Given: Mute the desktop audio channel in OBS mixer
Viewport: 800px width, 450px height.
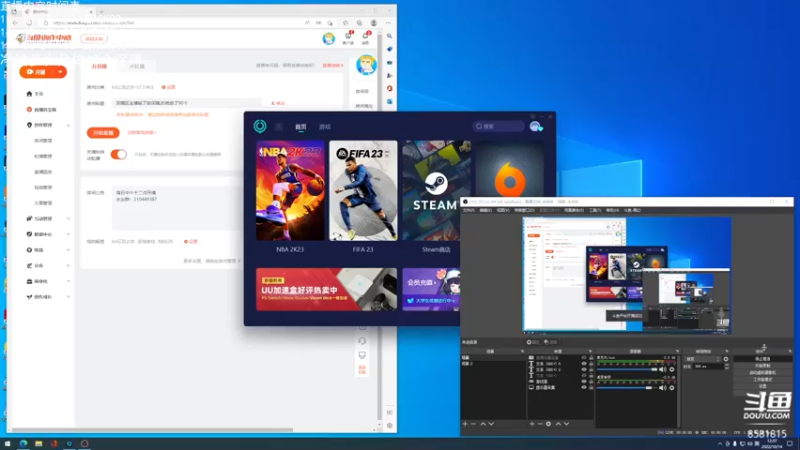Looking at the screenshot, I should (x=662, y=388).
